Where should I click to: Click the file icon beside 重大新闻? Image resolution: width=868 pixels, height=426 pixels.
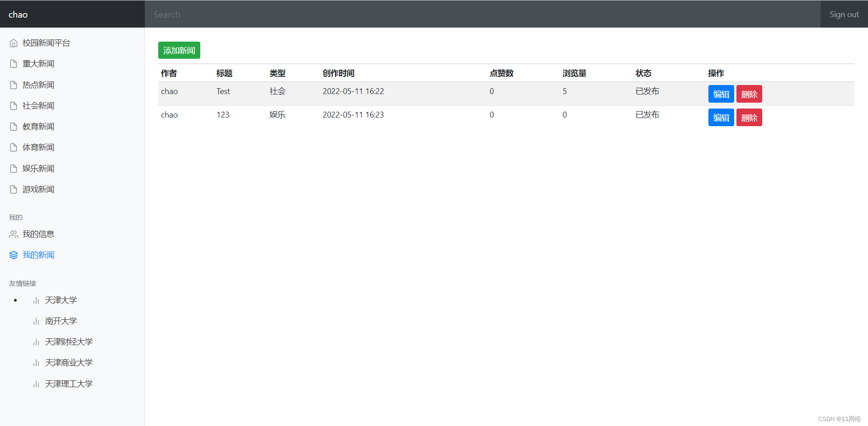[14, 64]
